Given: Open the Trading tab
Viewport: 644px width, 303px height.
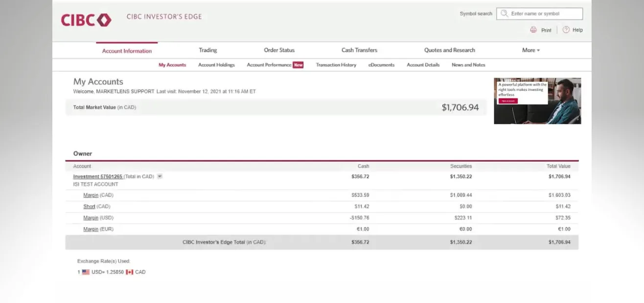Looking at the screenshot, I should coord(208,50).
